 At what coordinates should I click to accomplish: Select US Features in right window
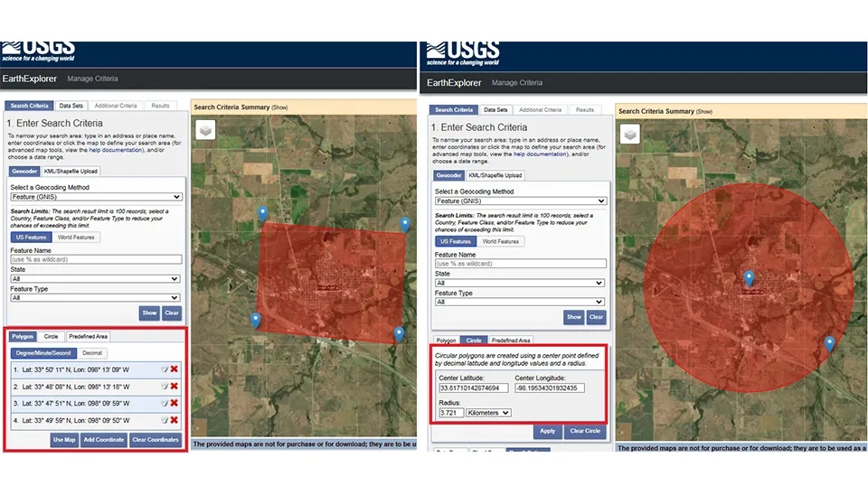(456, 242)
